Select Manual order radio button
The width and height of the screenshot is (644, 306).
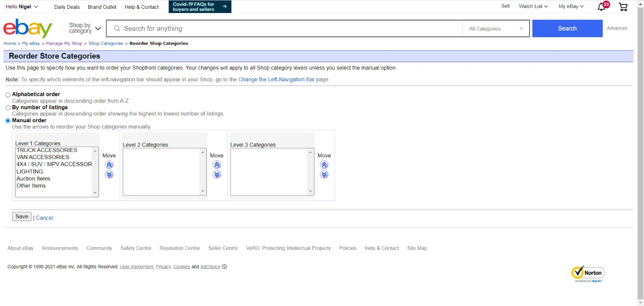pyautogui.click(x=8, y=121)
